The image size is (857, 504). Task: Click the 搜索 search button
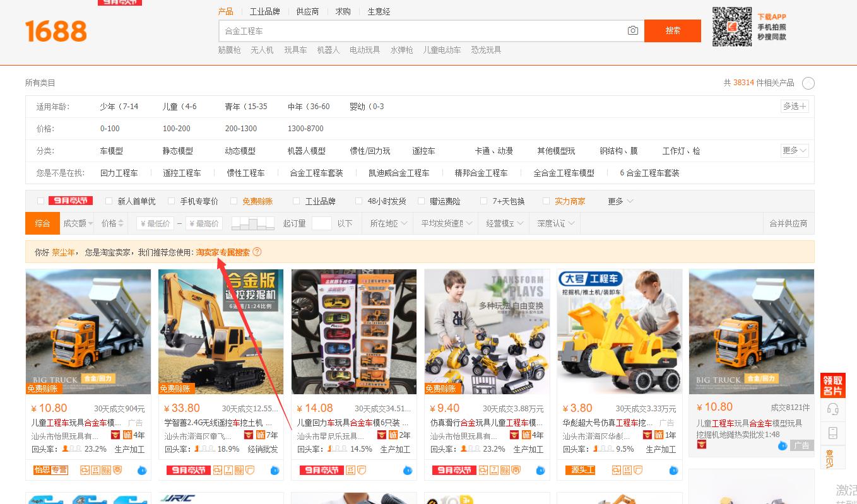click(x=672, y=30)
